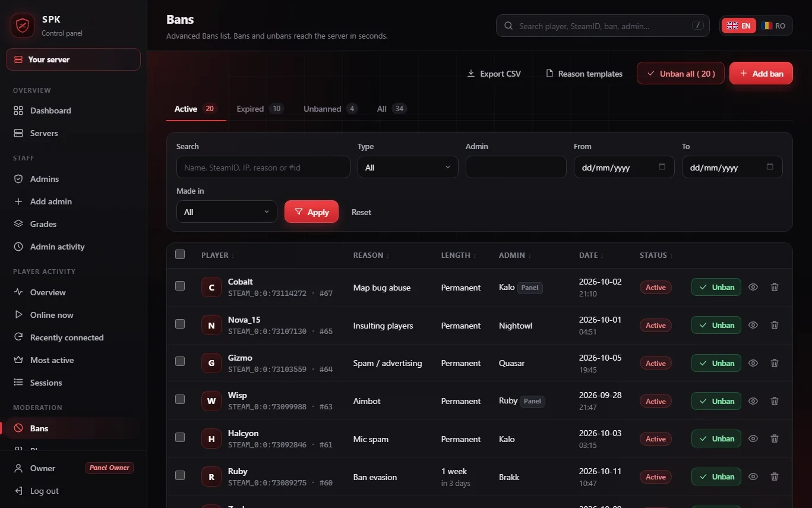812x508 pixels.
Task: Open the Admins page
Action: pos(73,179)
